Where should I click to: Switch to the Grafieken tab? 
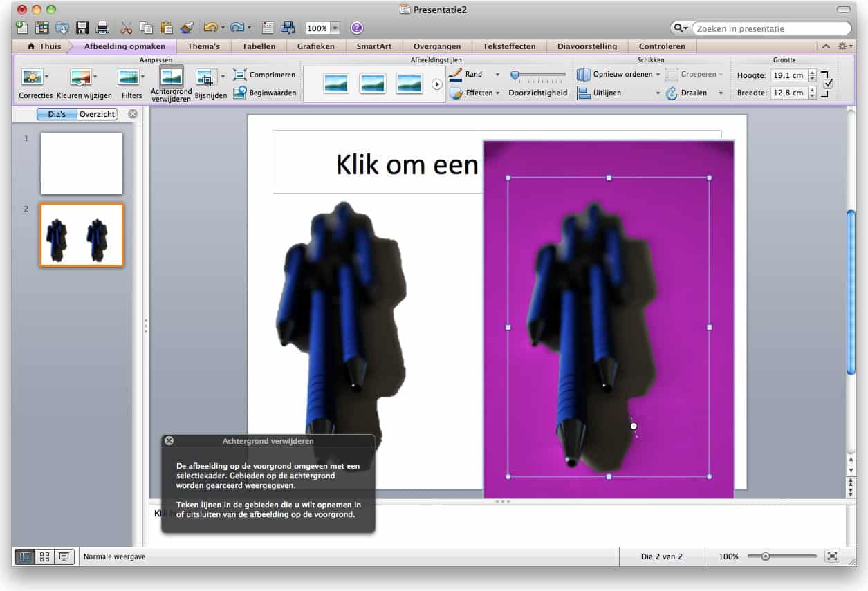pos(315,46)
